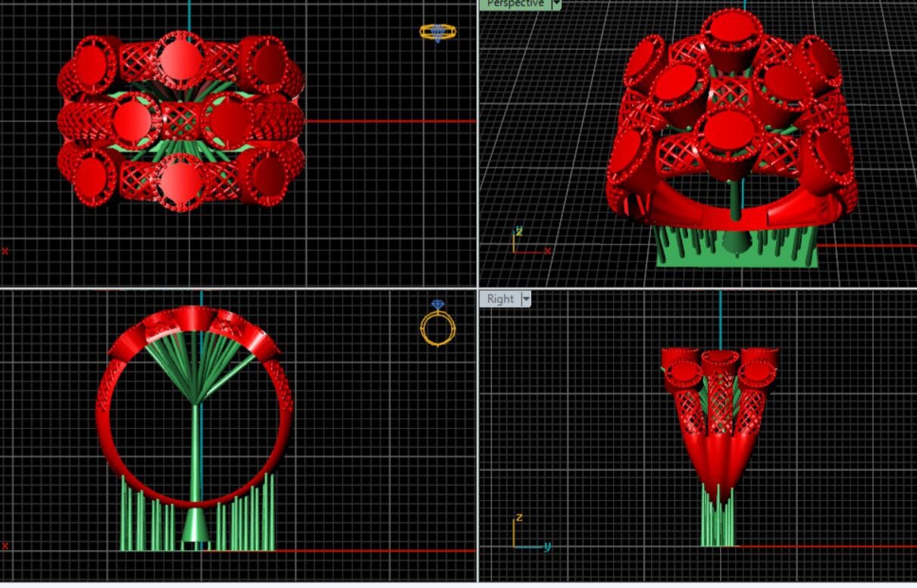Click the red x marker in upper-left viewport

(x=5, y=251)
